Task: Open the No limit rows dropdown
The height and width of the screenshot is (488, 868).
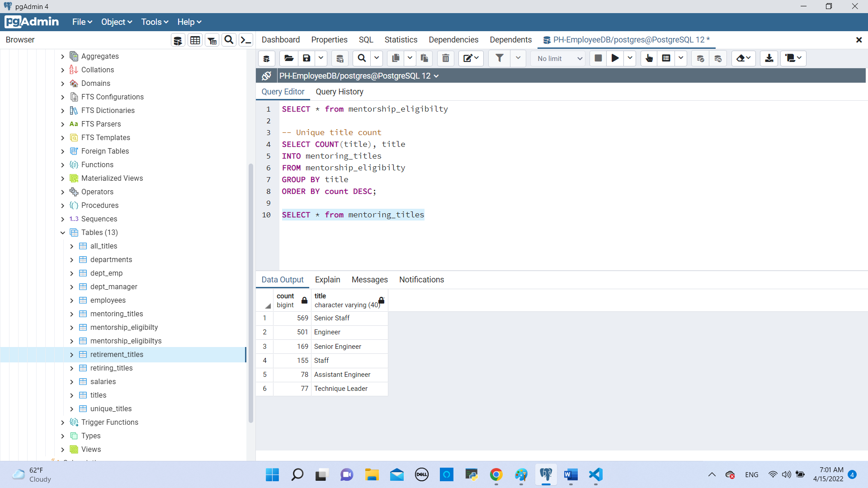Action: 558,58
